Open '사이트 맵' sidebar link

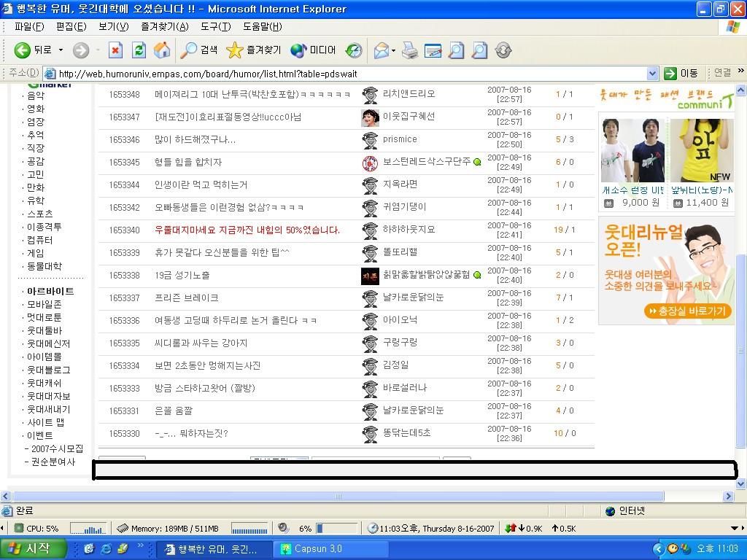pyautogui.click(x=45, y=422)
